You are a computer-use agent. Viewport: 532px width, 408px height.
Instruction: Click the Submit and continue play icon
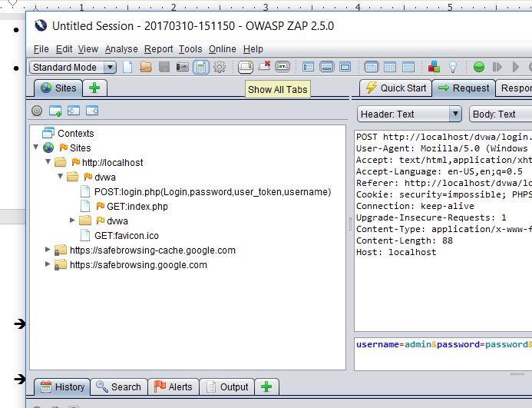[x=516, y=67]
